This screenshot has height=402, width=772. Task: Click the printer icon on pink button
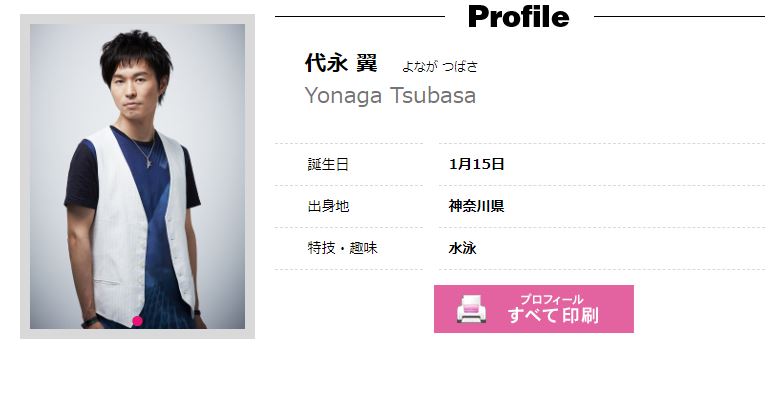471,309
